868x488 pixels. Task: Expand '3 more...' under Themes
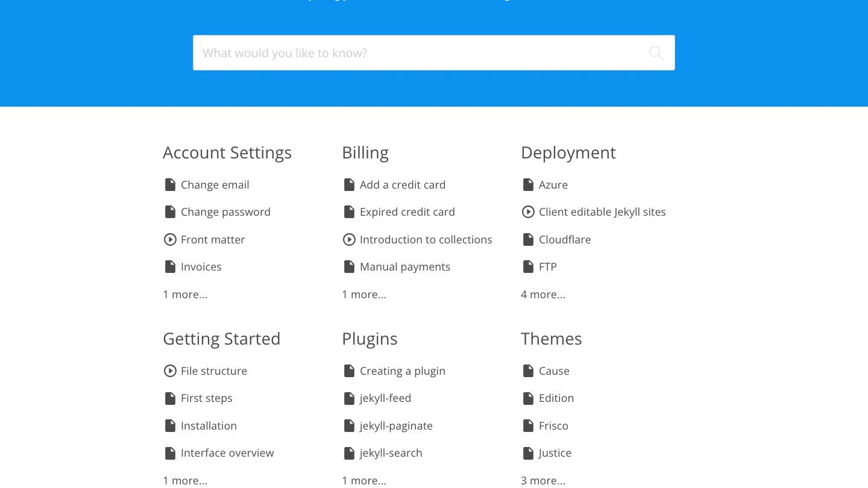(x=543, y=481)
